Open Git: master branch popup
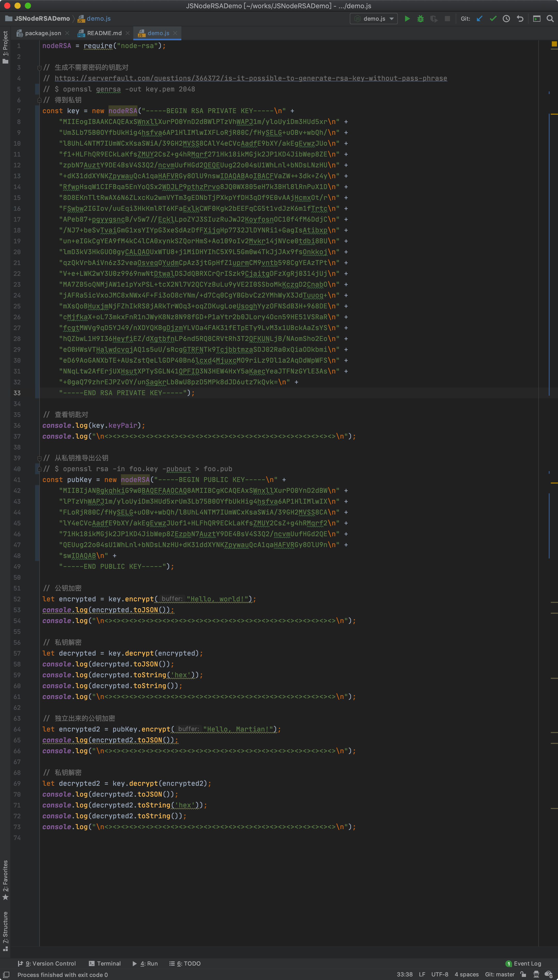 (499, 974)
